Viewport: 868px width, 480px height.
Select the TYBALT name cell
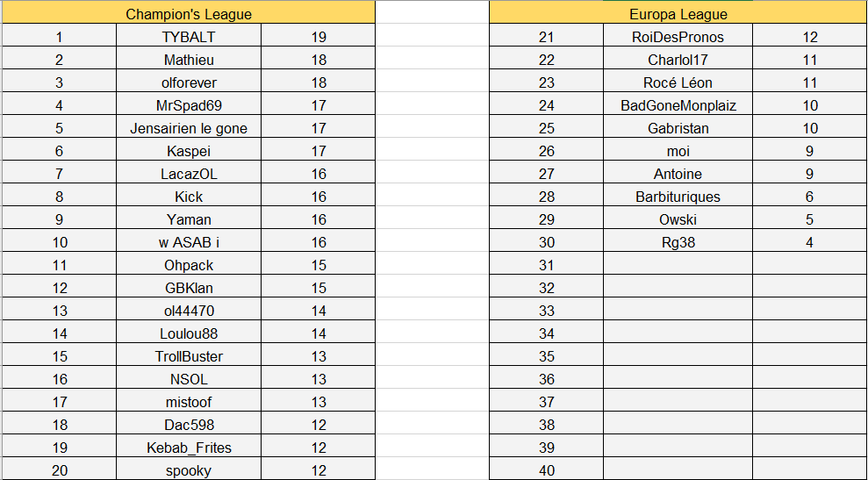189,37
